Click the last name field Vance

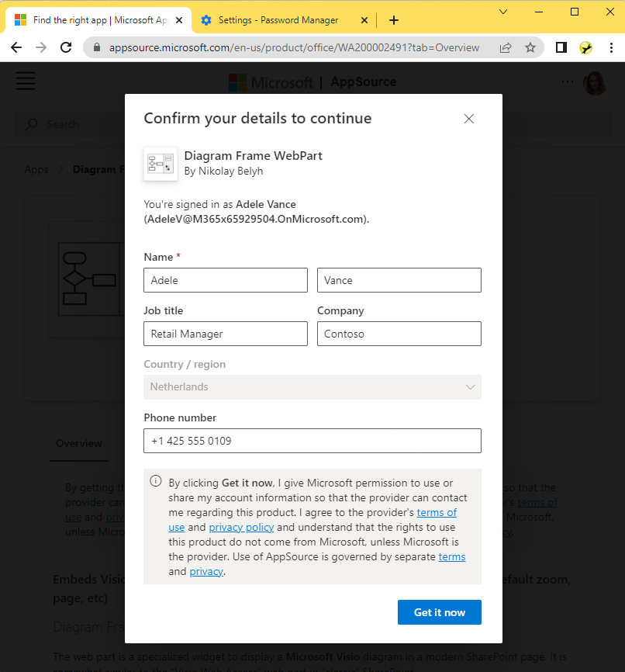coord(399,280)
